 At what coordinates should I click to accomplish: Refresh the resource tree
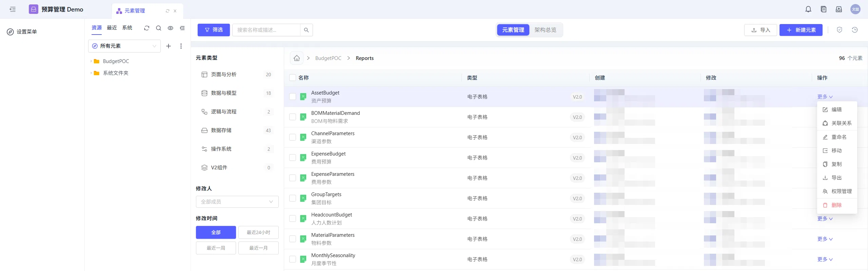tap(146, 28)
